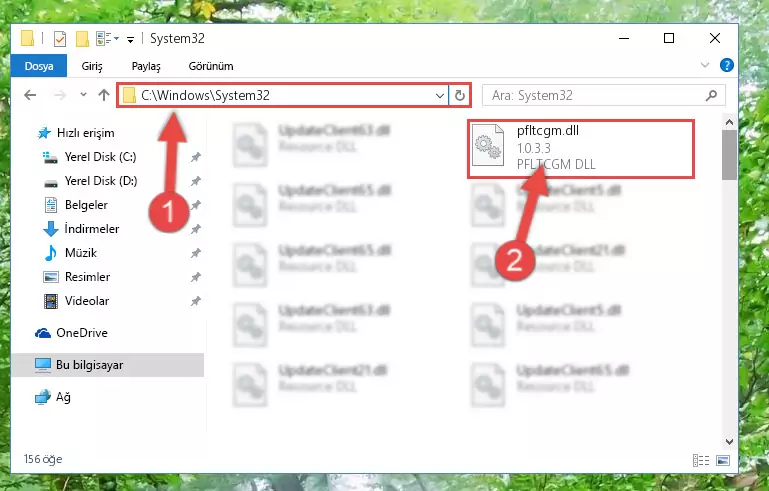769x491 pixels.
Task: Open the Dosya file menu
Action: point(39,66)
